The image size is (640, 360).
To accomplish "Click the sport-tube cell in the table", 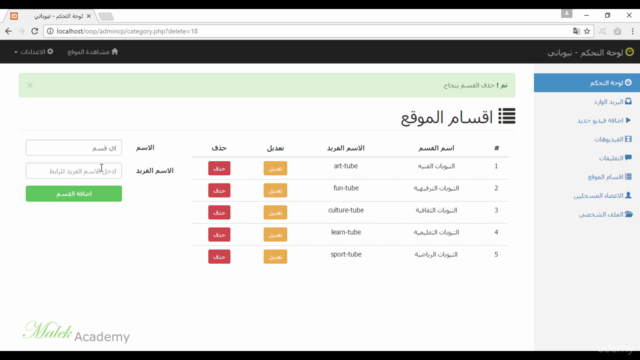I will pyautogui.click(x=346, y=254).
